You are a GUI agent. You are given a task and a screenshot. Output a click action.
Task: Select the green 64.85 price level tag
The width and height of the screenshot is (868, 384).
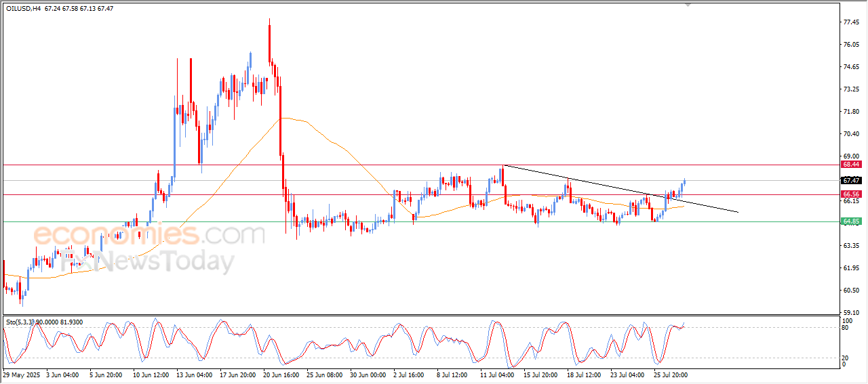[850, 221]
